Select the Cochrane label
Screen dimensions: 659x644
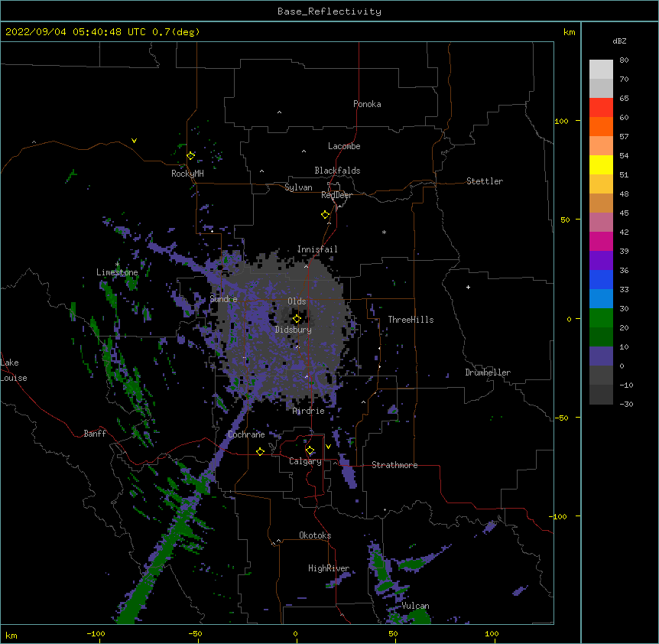coord(246,434)
